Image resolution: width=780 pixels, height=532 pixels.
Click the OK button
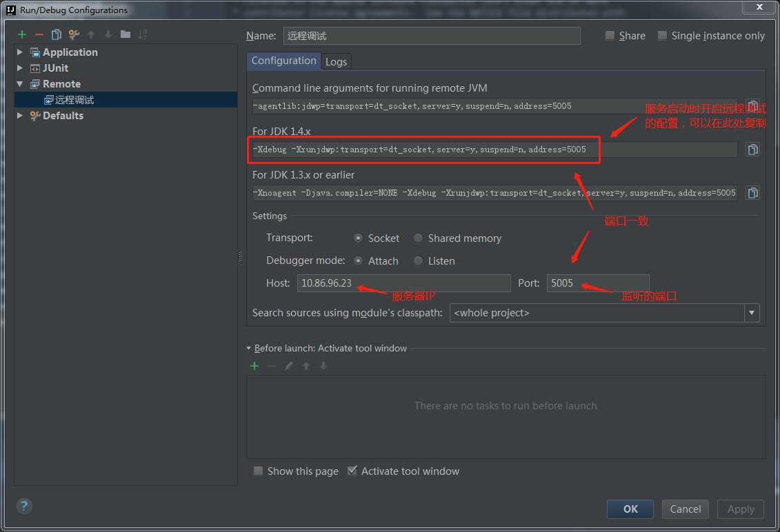(x=630, y=509)
